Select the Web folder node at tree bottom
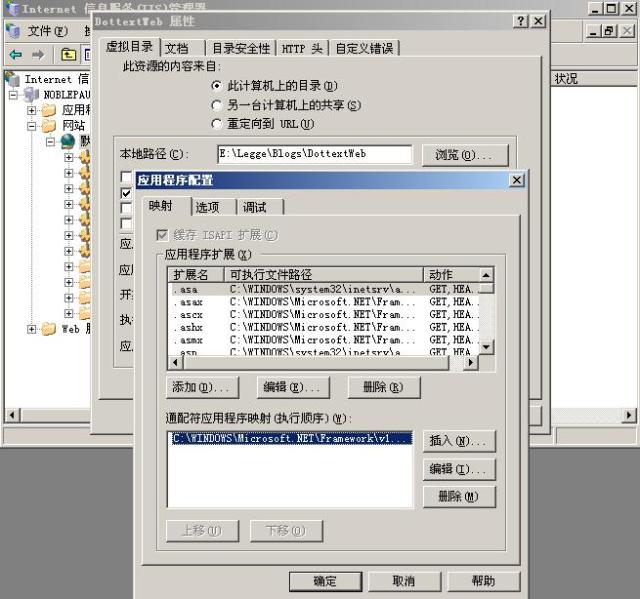The height and width of the screenshot is (599, 640). 49,329
